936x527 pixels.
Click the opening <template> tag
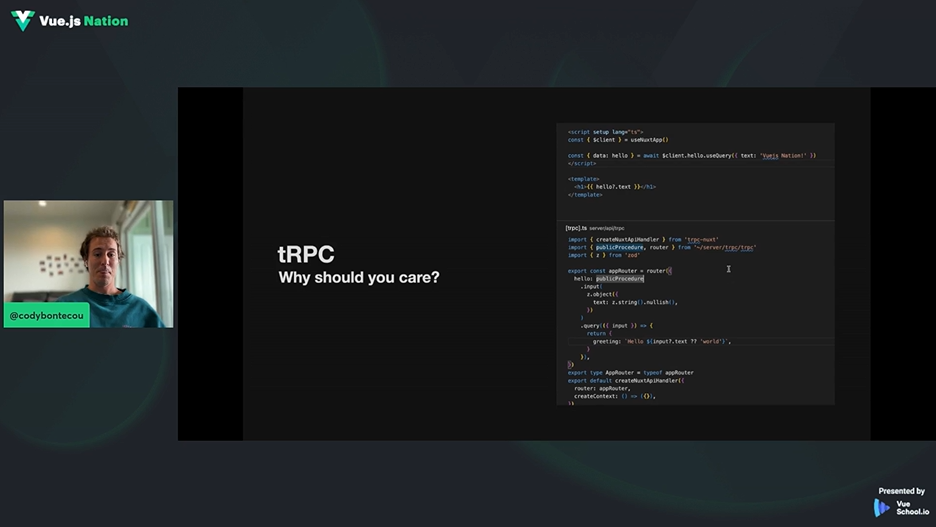pos(584,178)
